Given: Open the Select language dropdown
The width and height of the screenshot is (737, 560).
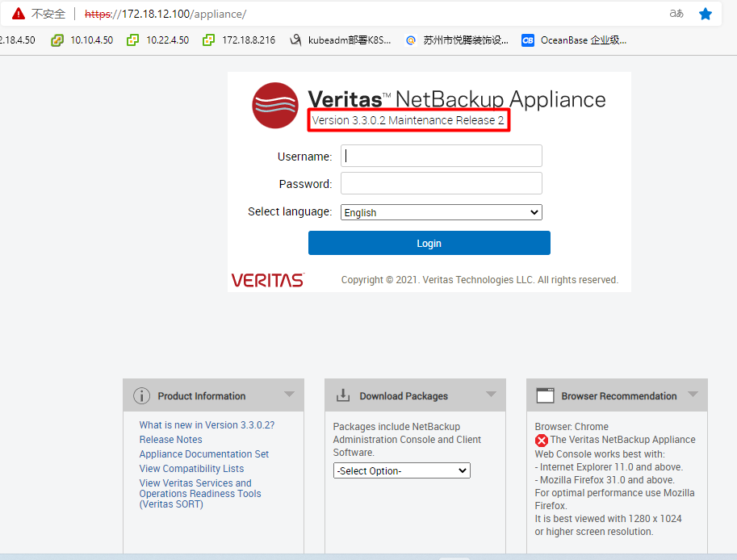Looking at the screenshot, I should pyautogui.click(x=442, y=212).
